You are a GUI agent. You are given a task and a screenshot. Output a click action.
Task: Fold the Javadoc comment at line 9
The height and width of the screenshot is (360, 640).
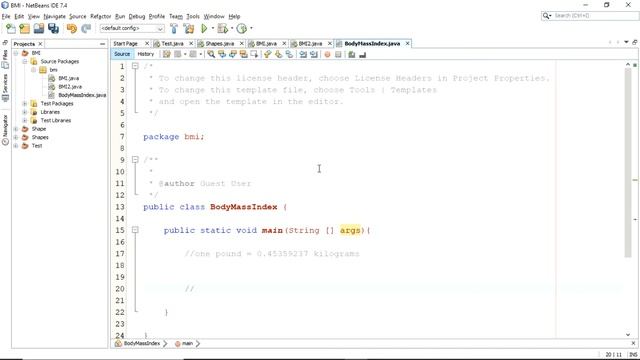[x=135, y=160]
